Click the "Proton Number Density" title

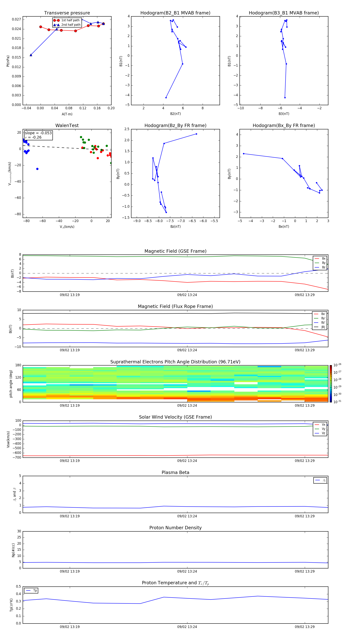(x=175, y=528)
